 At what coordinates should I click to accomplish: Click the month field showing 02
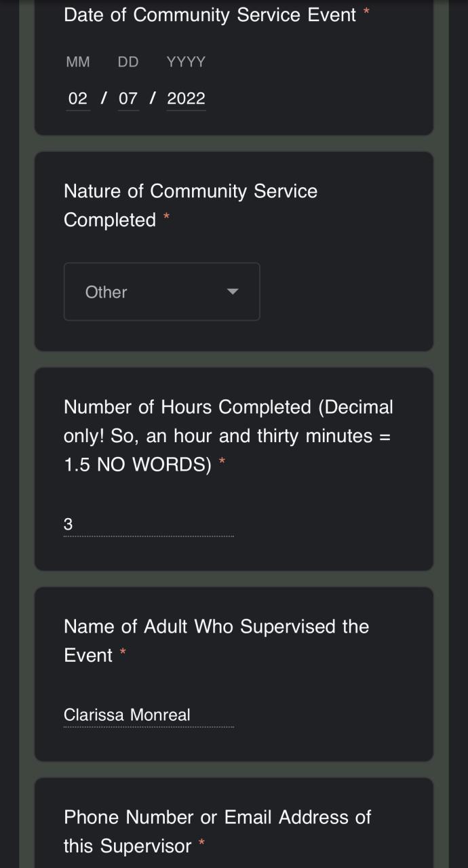click(78, 98)
